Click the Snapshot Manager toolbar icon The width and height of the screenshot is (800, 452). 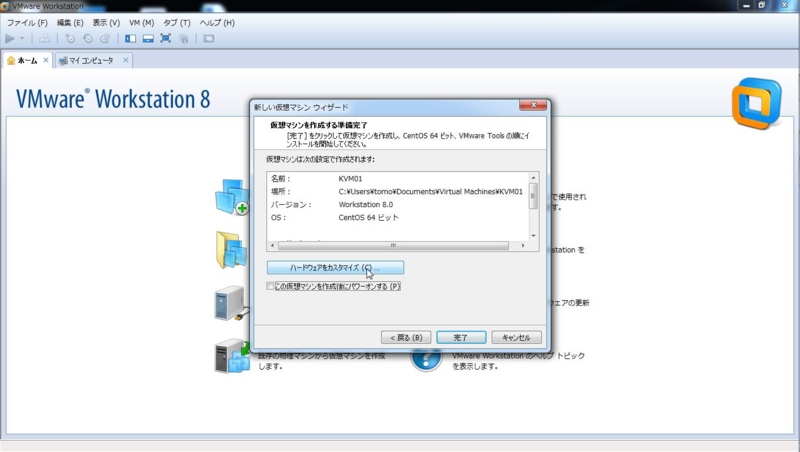coord(105,38)
